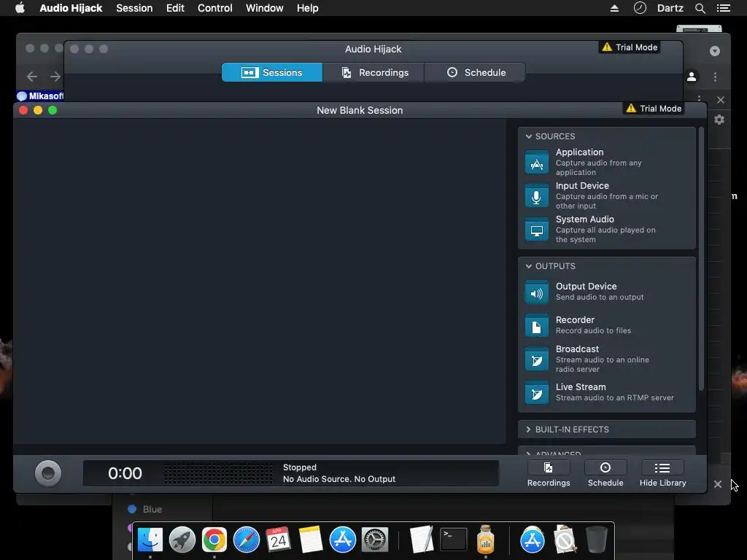Open TextEdit from the Dock
Image resolution: width=747 pixels, height=560 pixels.
coord(422,540)
